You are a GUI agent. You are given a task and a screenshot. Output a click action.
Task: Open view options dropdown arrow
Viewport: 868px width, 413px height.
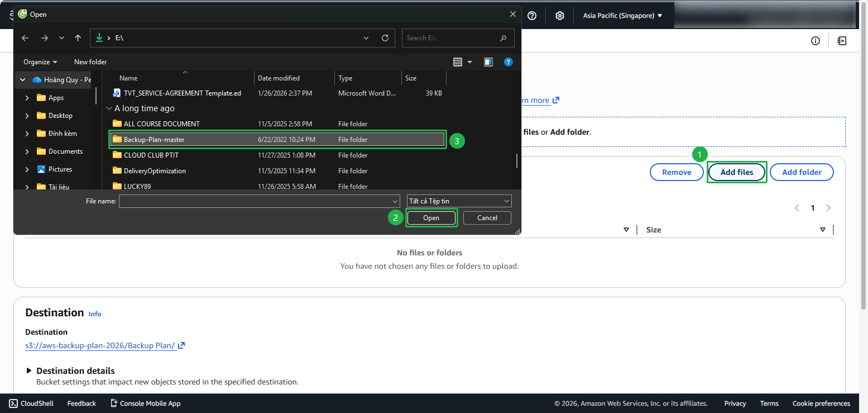469,62
